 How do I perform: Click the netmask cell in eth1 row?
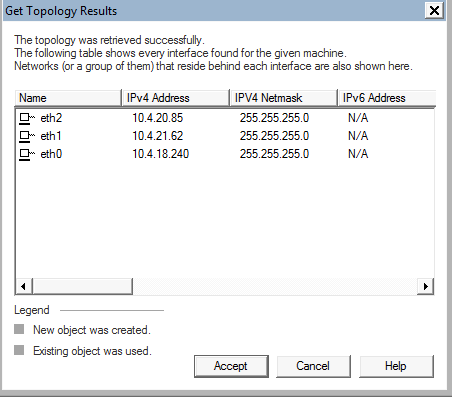274,136
